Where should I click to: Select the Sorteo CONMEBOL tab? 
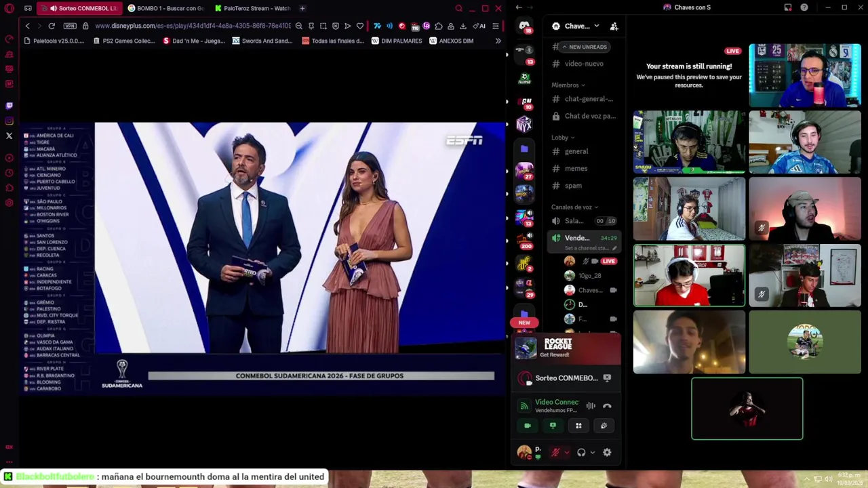(x=79, y=8)
